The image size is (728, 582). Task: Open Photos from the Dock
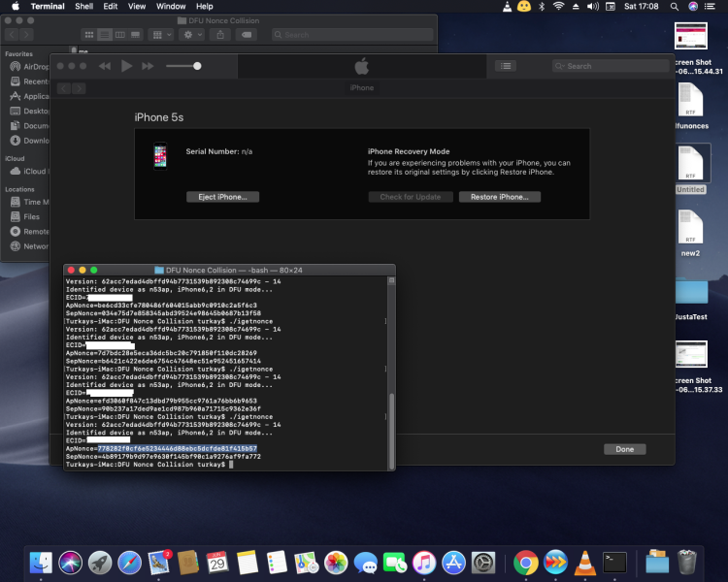tap(336, 563)
